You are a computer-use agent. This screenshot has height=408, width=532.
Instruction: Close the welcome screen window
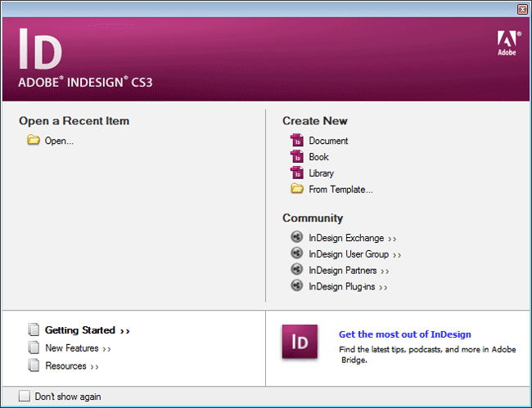tap(522, 9)
